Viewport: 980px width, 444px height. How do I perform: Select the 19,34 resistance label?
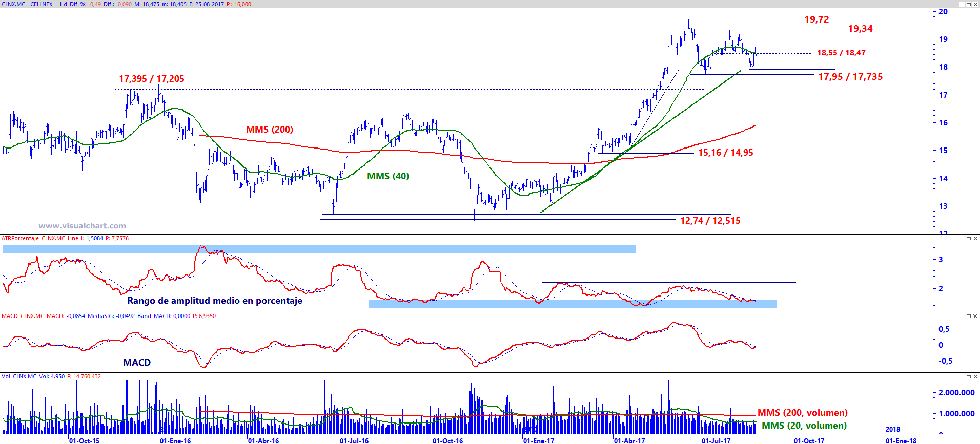coord(860,29)
